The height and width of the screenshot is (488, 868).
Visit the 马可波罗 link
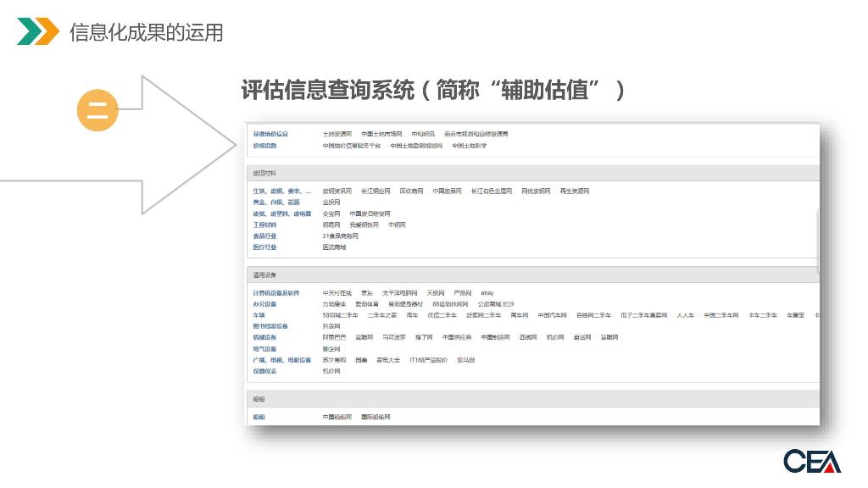(x=394, y=337)
